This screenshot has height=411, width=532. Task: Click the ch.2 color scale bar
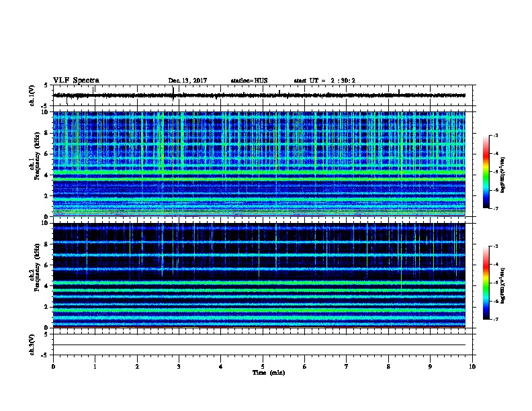(486, 283)
